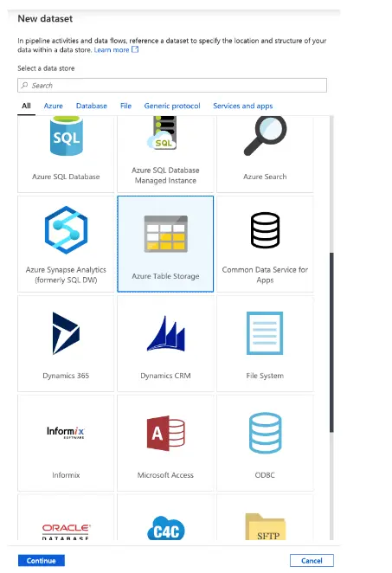The width and height of the screenshot is (392, 573).
Task: Click the 'Azure Table Storage' label
Action: click(x=165, y=276)
